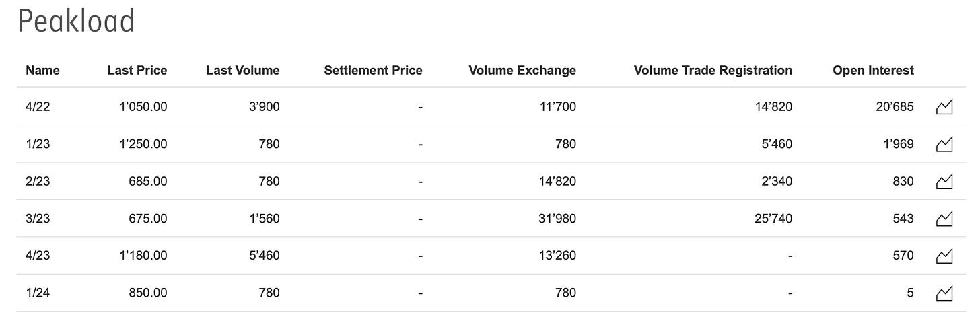The width and height of the screenshot is (980, 319).
Task: Click the Peakload section heading
Action: pos(75,22)
